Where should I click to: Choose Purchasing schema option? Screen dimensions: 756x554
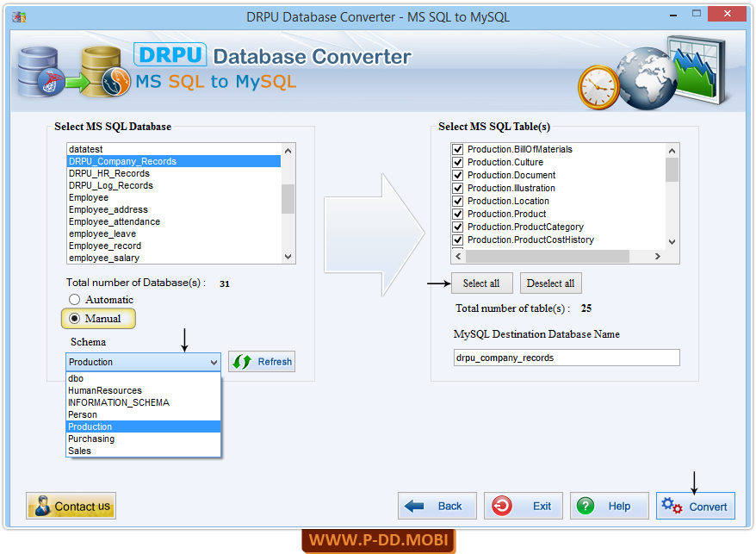point(143,439)
